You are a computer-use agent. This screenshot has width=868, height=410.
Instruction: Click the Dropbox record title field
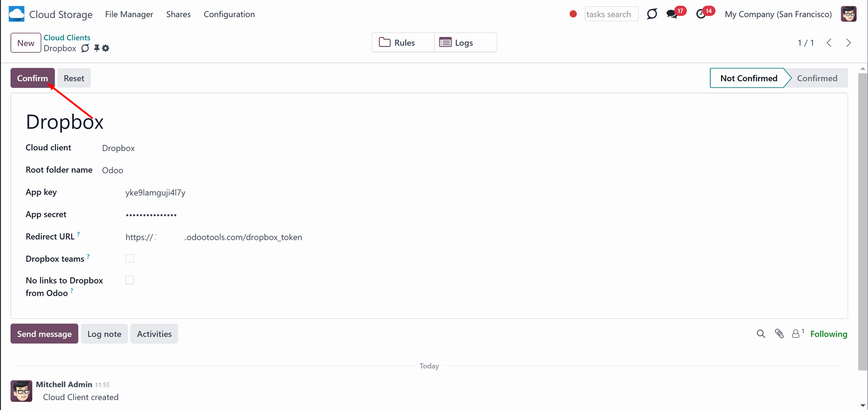(65, 122)
